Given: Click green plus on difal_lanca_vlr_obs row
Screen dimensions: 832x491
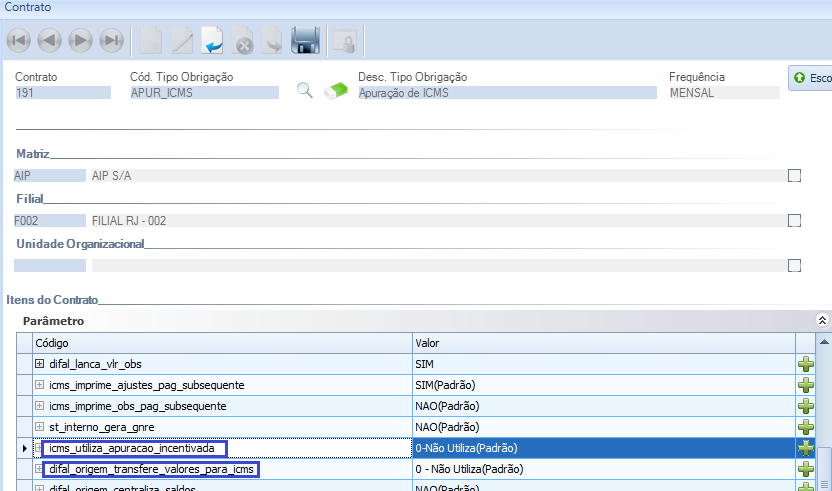Looking at the screenshot, I should click(805, 364).
